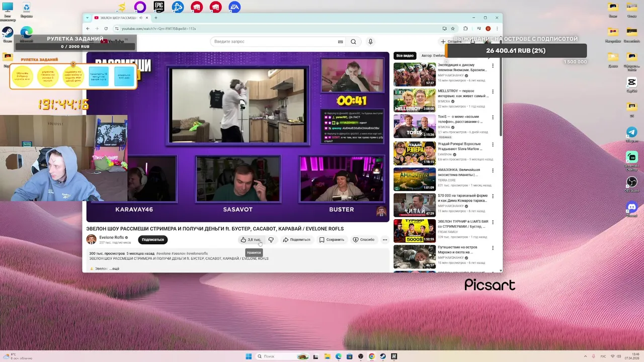The height and width of the screenshot is (362, 644).
Task: Open menu for ЭВЕЛОН ТУРНИР video
Action: coord(493,222)
